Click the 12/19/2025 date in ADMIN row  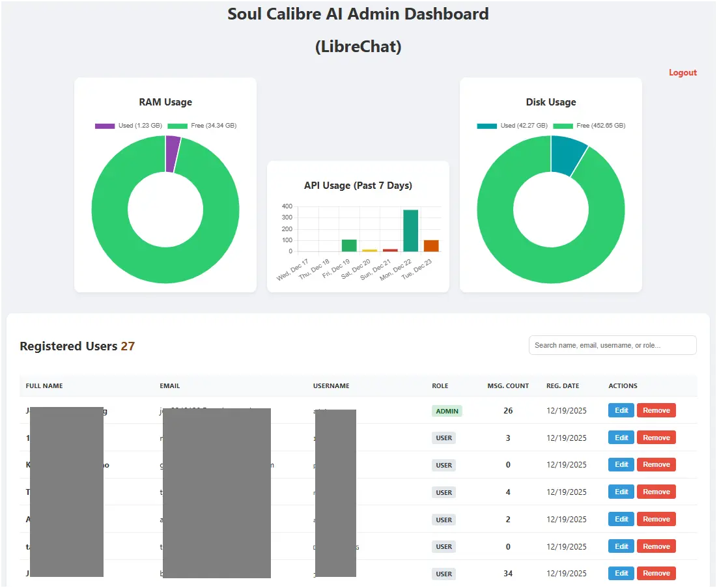pyautogui.click(x=566, y=411)
